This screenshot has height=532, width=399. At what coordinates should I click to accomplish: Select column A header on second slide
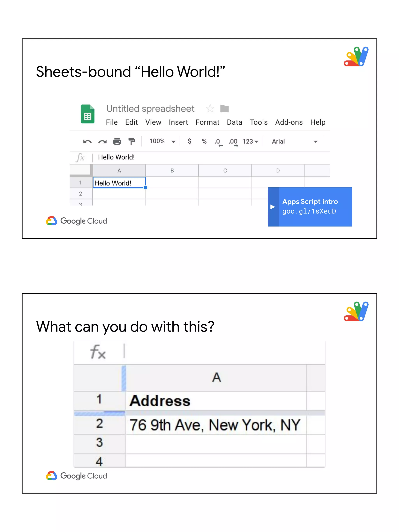[x=216, y=377]
